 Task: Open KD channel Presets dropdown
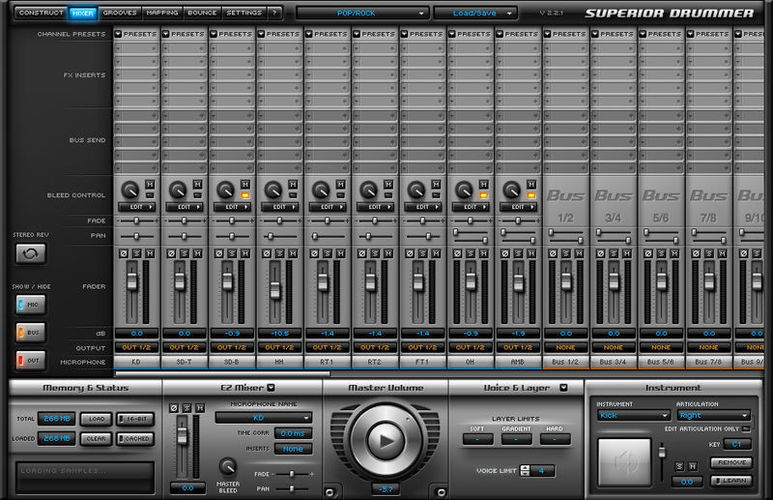point(136,34)
